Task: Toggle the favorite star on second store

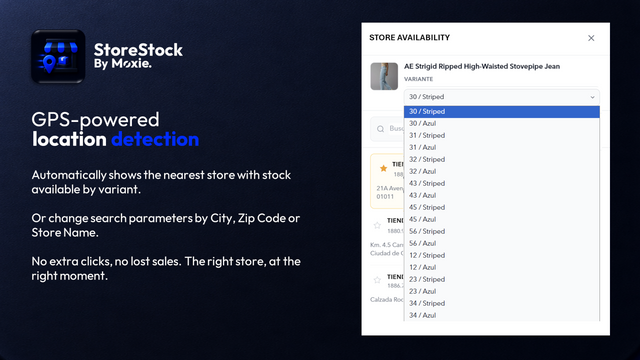Action: click(x=377, y=225)
